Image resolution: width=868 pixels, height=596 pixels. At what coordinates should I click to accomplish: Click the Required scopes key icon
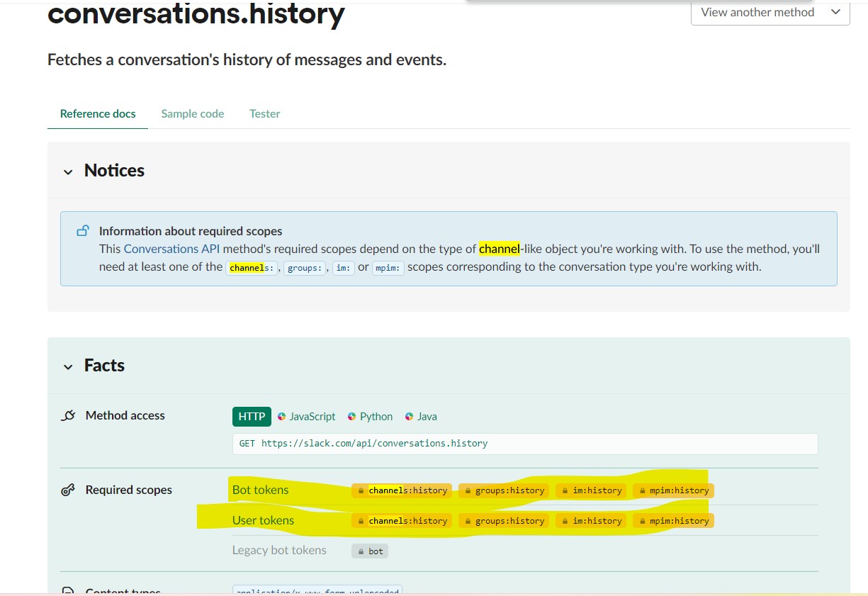click(68, 490)
